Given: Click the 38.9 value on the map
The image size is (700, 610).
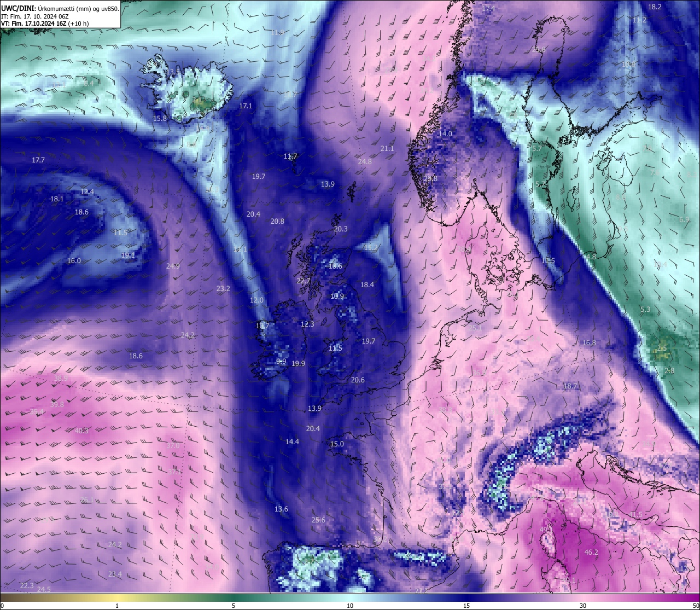Looking at the screenshot, I should tap(61, 378).
